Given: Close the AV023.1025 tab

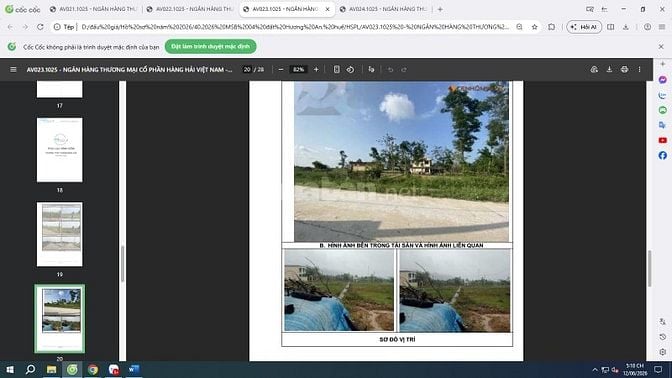Looking at the screenshot, I should [x=327, y=9].
